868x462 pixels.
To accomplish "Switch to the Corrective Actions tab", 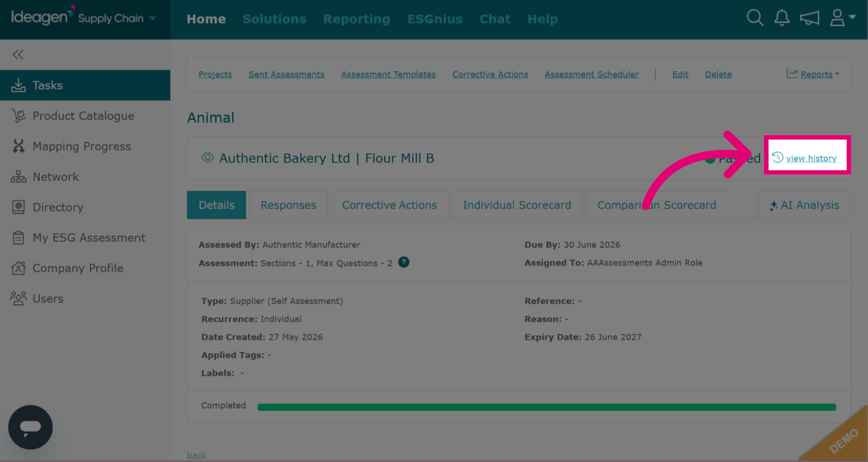I will tap(389, 205).
